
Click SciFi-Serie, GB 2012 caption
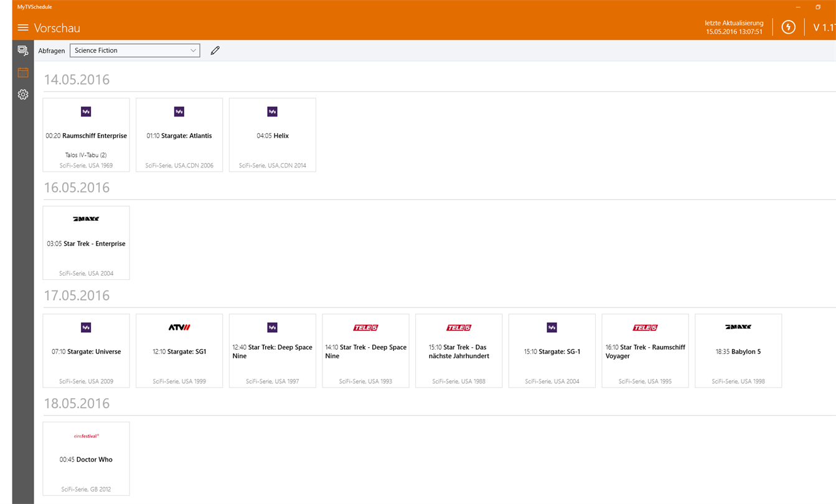click(x=86, y=490)
